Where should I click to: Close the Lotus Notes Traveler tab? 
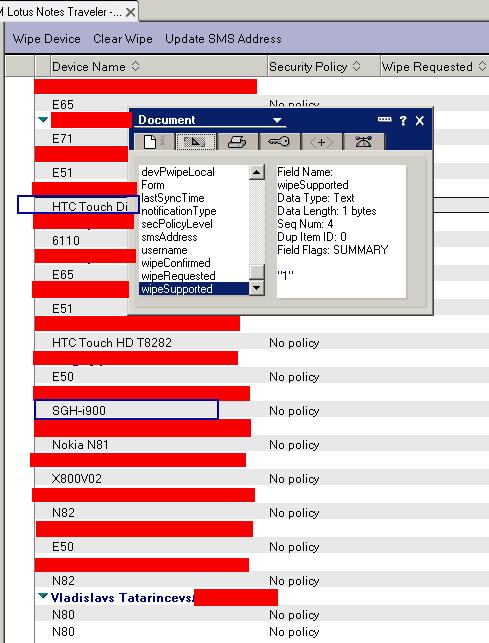130,12
